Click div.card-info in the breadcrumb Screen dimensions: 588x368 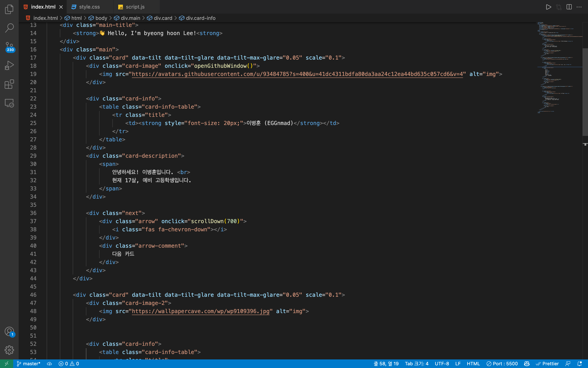click(200, 18)
